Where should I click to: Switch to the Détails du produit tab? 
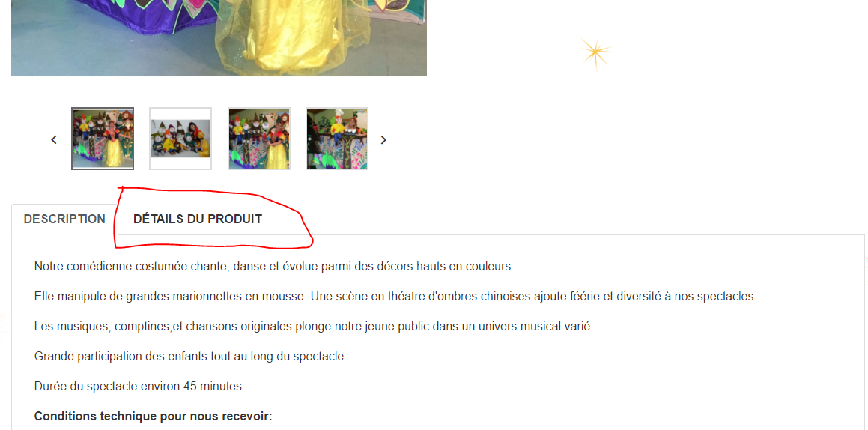(x=198, y=219)
